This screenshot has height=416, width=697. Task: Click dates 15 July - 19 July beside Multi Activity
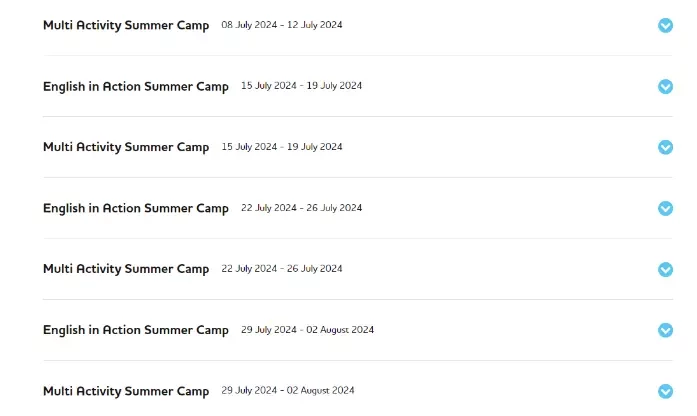[x=282, y=147]
